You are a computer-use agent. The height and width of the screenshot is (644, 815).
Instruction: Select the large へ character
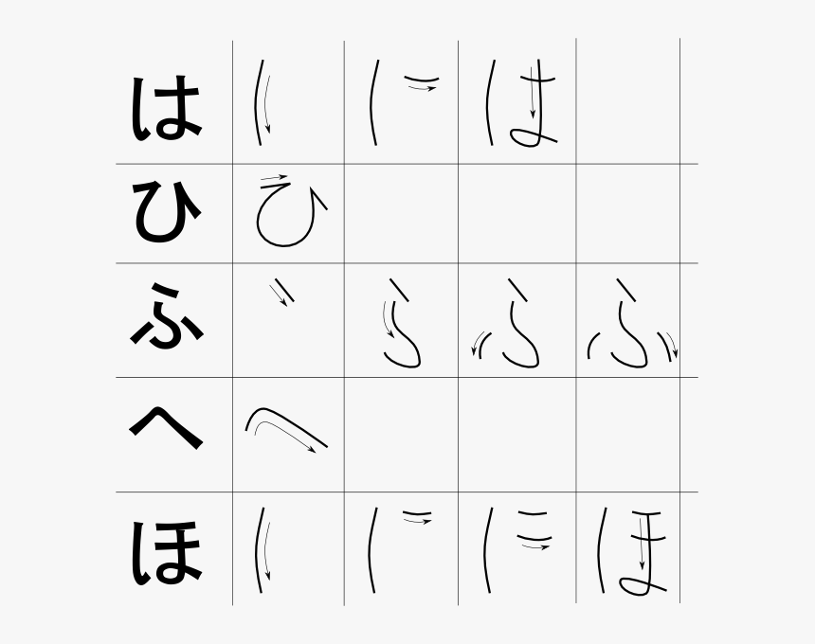tap(165, 427)
